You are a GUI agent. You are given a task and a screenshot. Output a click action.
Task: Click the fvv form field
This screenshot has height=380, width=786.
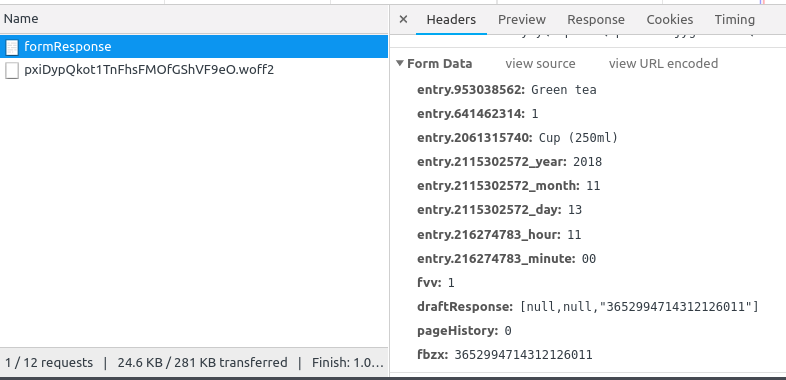(436, 283)
